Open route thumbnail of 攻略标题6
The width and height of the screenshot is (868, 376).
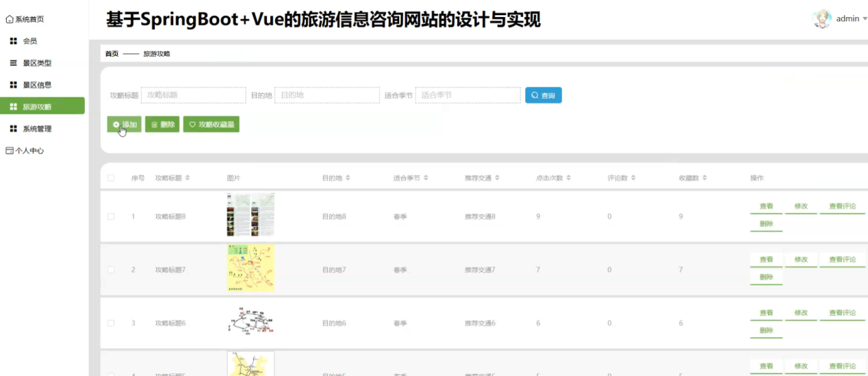[x=251, y=321]
